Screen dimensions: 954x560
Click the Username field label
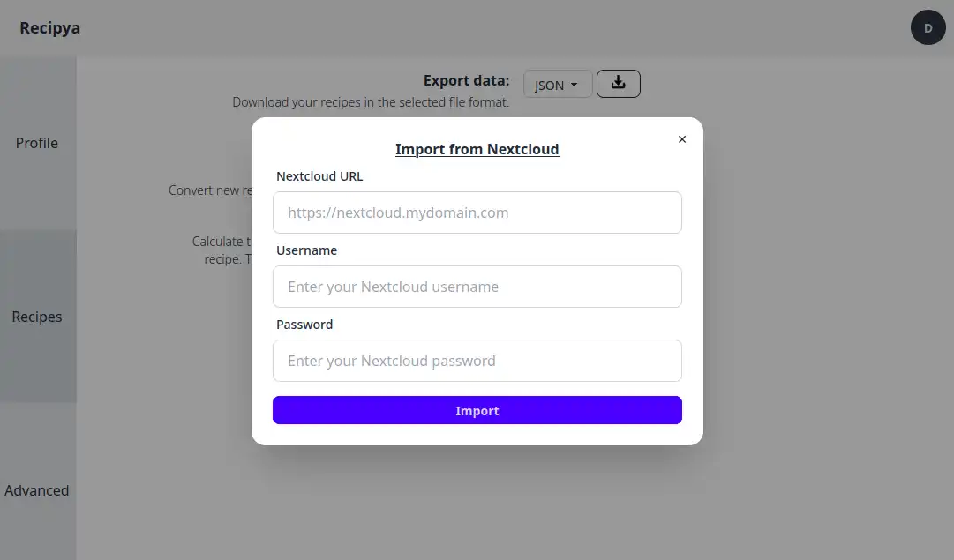tap(306, 250)
